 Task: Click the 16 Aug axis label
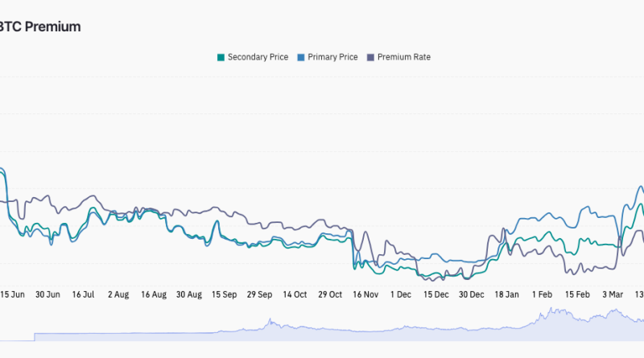[154, 294]
